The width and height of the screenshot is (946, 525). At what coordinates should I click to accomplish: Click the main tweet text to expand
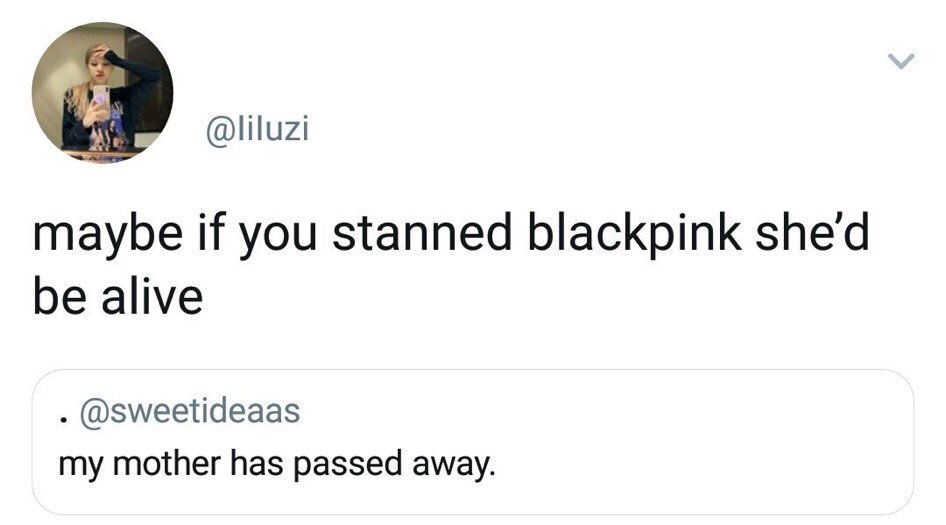click(x=451, y=264)
